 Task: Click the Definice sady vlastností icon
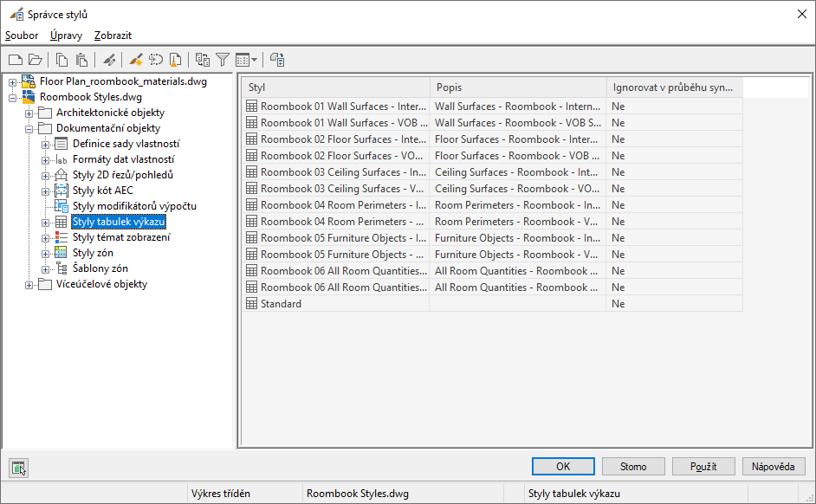[x=61, y=144]
